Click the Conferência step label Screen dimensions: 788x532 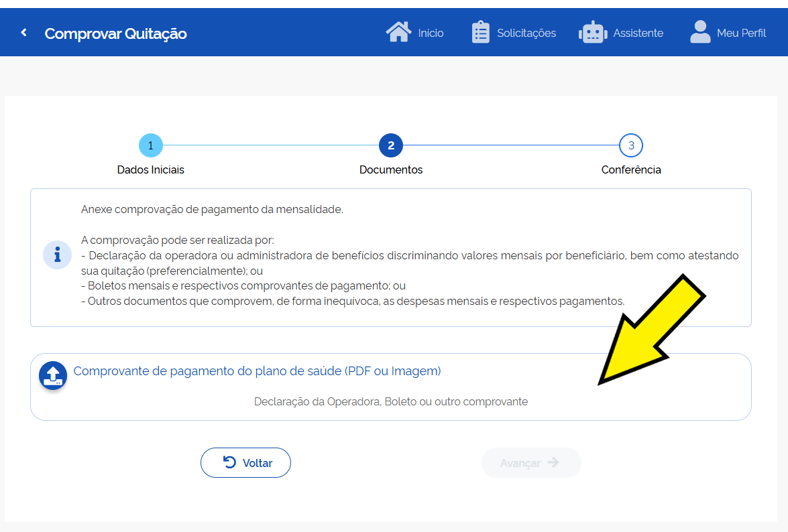[x=631, y=170]
